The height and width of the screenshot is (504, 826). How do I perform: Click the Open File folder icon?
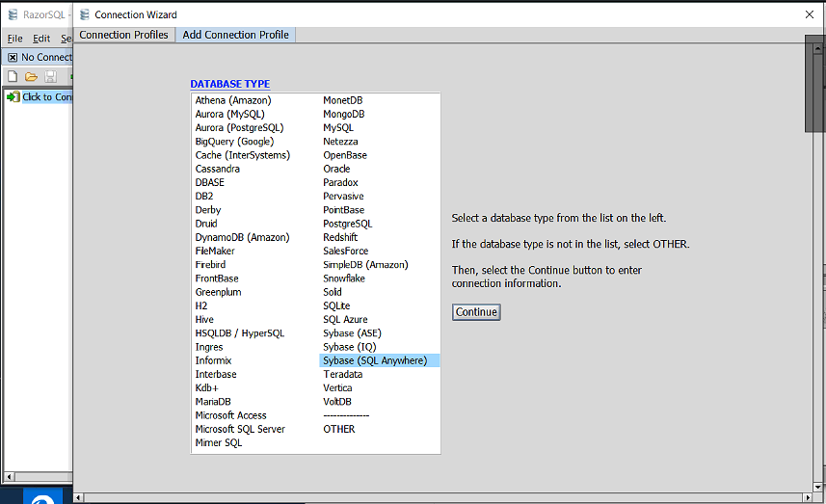click(x=31, y=76)
